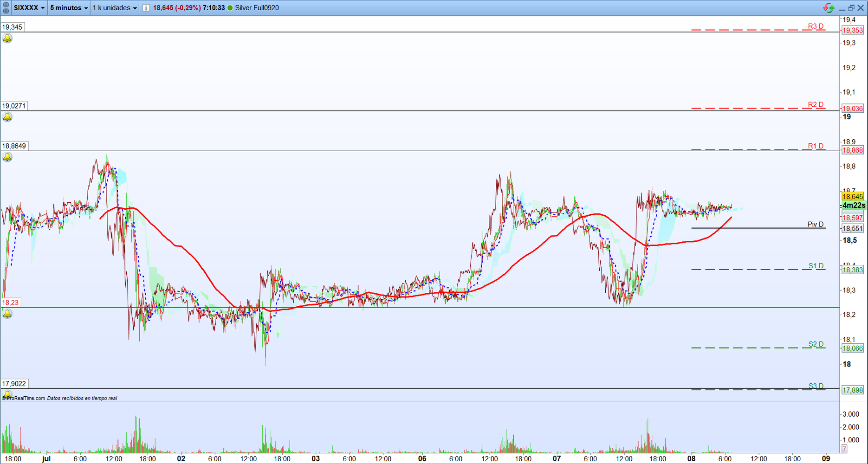The height and width of the screenshot is (464, 868).
Task: Restore the chart window size
Action: [x=851, y=8]
